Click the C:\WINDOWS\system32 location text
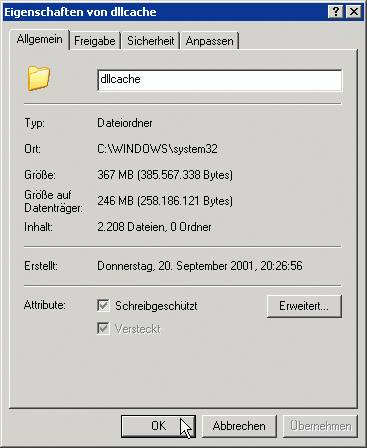Viewport: 367px width, 448px height. 157,149
